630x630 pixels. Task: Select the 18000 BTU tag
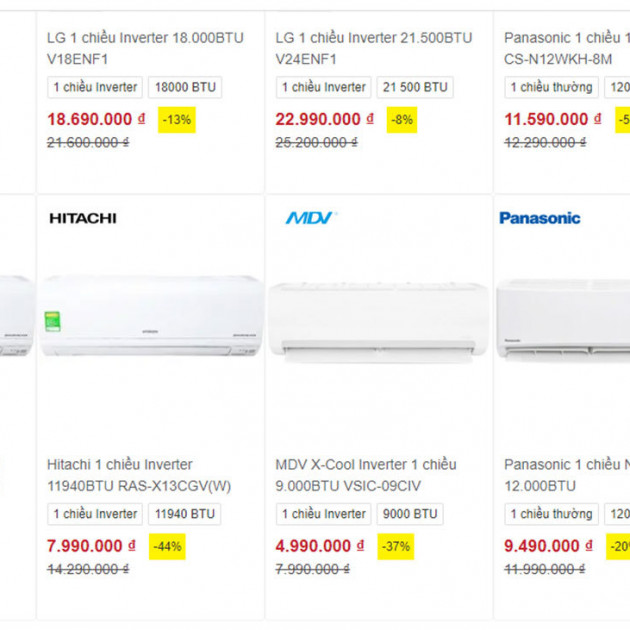tap(185, 87)
